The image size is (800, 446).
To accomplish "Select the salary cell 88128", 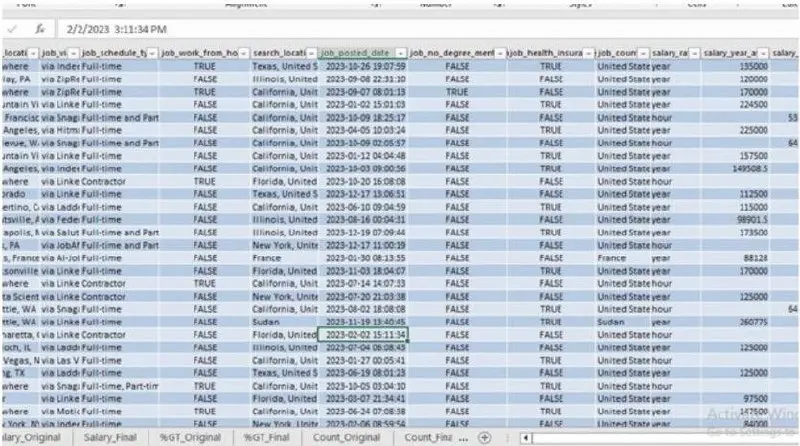I will (735, 258).
